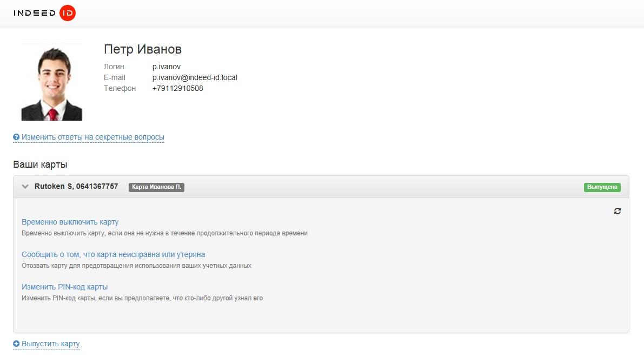Click the refresh icon on the card panel

tap(618, 211)
